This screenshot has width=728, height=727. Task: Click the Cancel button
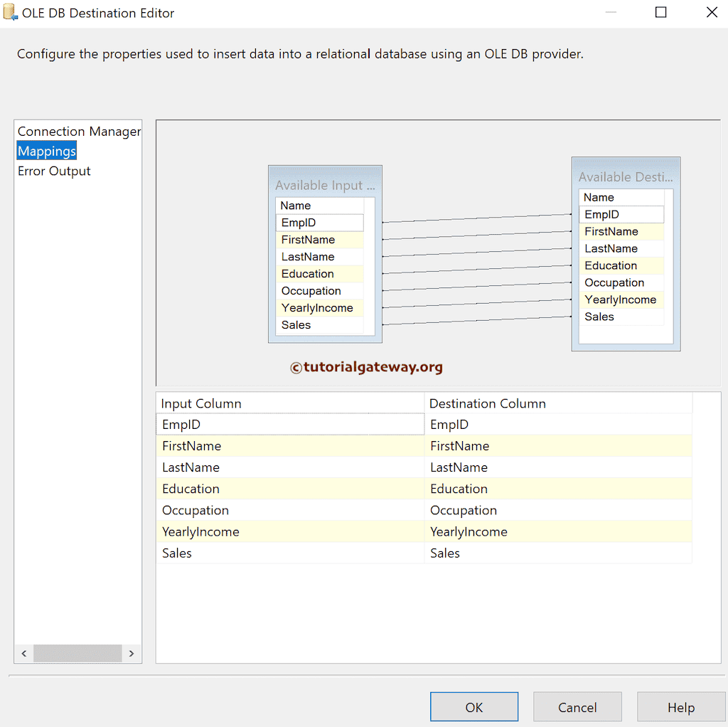[577, 706]
